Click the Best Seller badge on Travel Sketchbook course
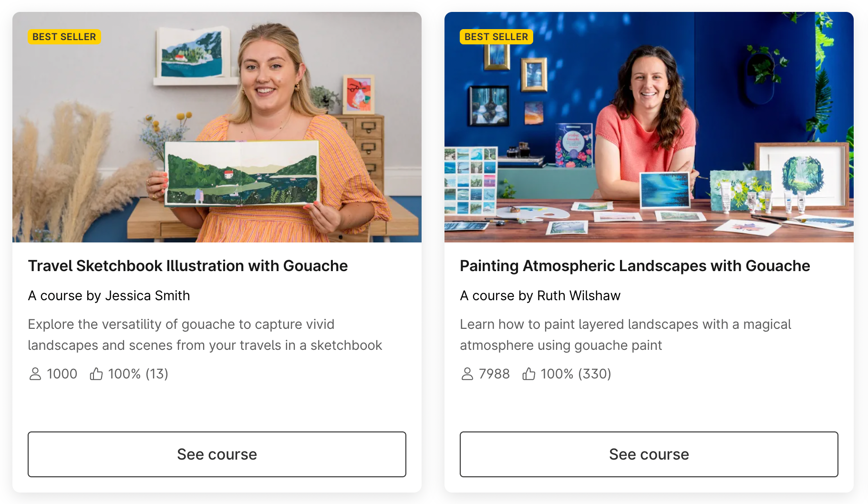Screen dimensions: 868x504 click(64, 37)
